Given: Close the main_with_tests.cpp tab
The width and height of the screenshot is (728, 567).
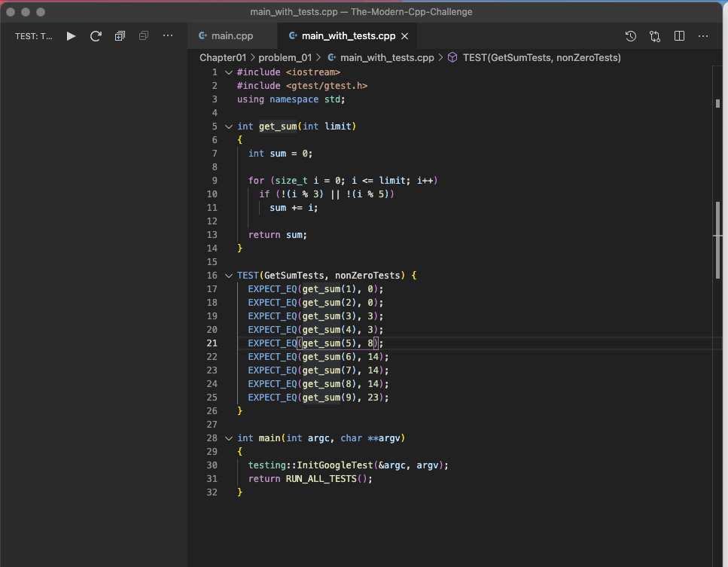Looking at the screenshot, I should (404, 35).
